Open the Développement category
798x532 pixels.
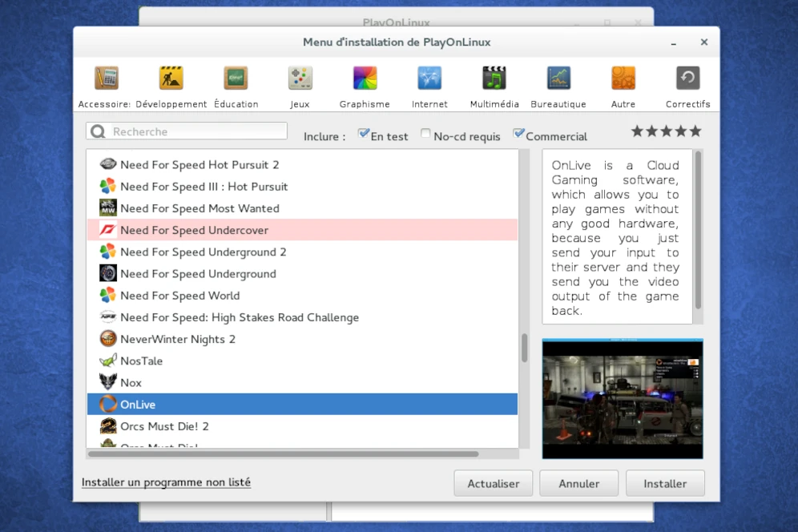(x=171, y=87)
